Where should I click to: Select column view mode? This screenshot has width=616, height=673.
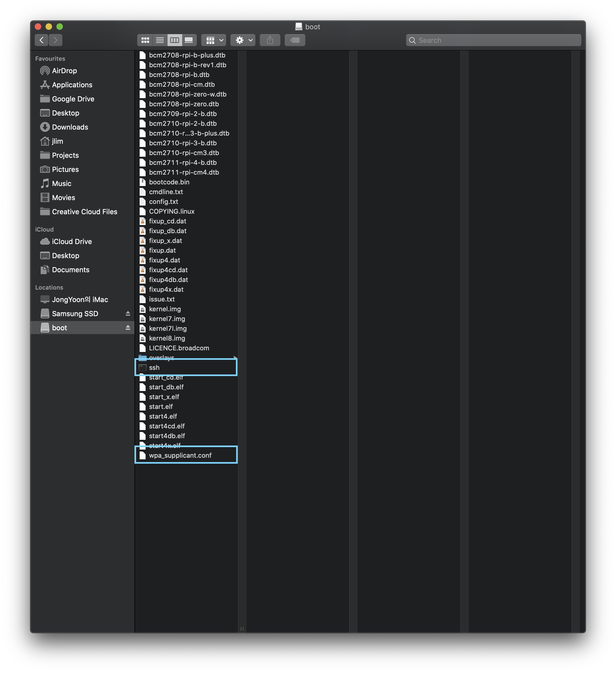pos(175,40)
